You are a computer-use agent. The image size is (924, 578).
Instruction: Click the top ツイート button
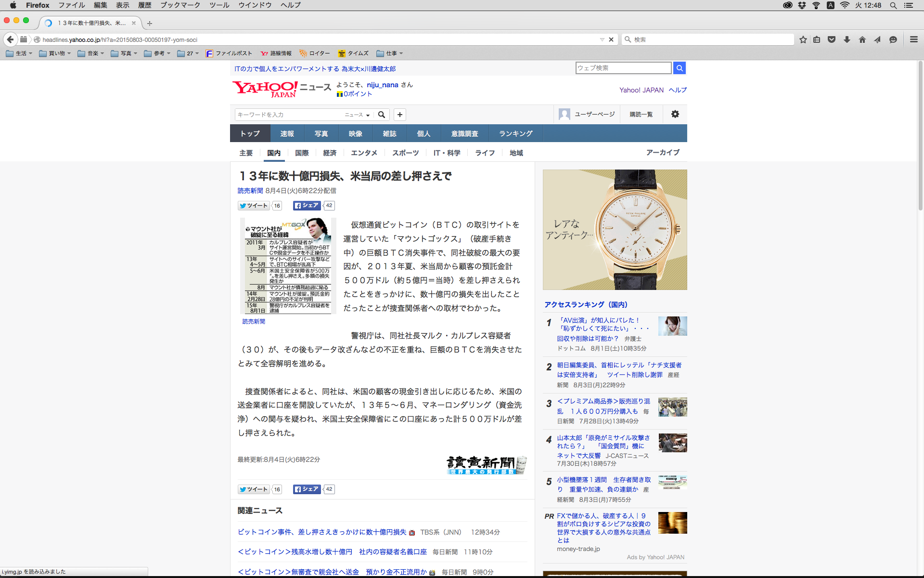click(254, 206)
